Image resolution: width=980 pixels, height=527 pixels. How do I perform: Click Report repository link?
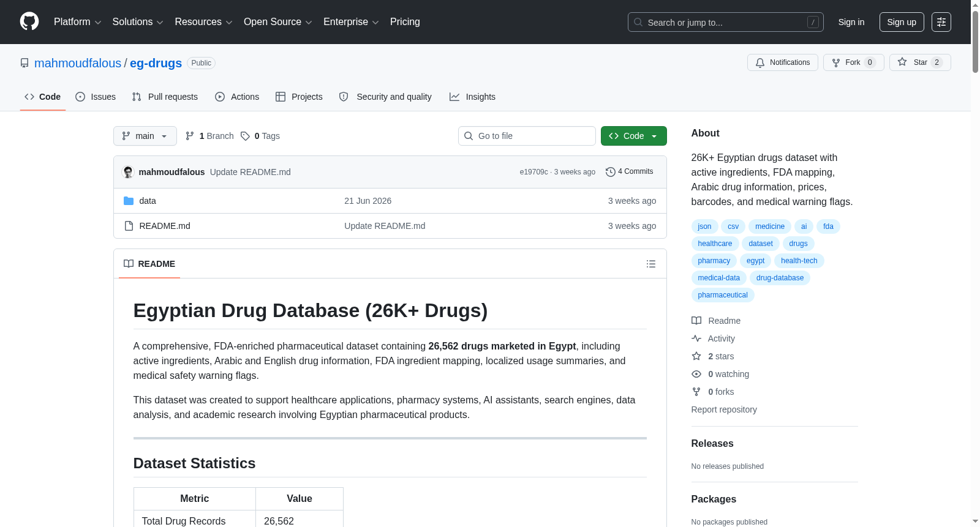click(724, 409)
